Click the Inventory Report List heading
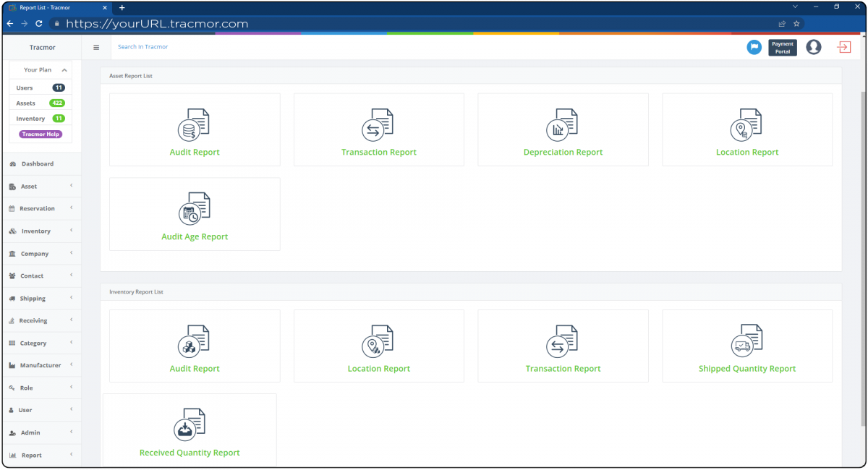The image size is (868, 470). click(x=137, y=292)
